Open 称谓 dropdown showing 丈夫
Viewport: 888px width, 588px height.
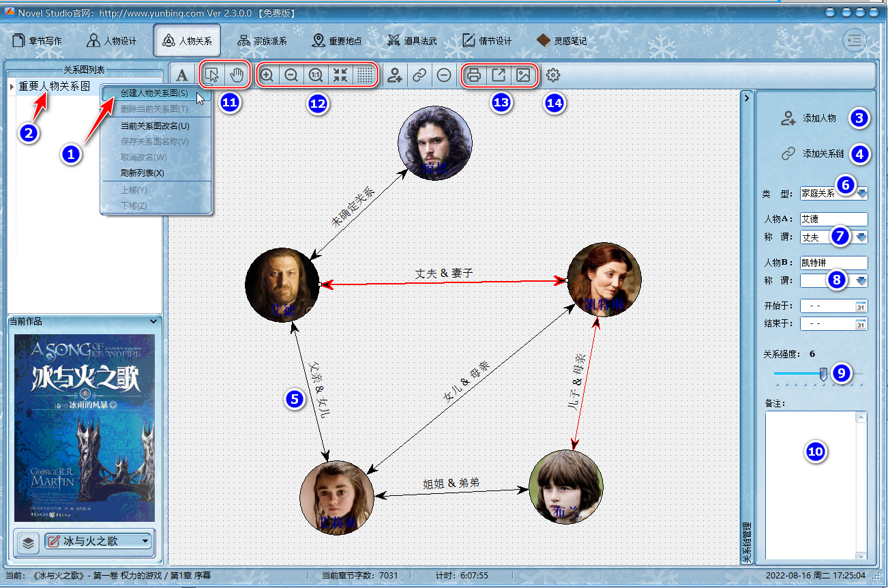click(862, 237)
